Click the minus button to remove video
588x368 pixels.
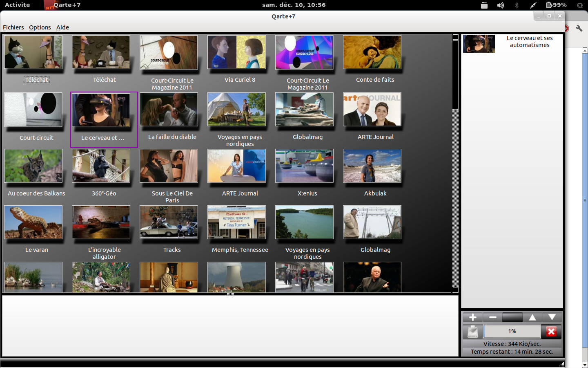(x=492, y=317)
